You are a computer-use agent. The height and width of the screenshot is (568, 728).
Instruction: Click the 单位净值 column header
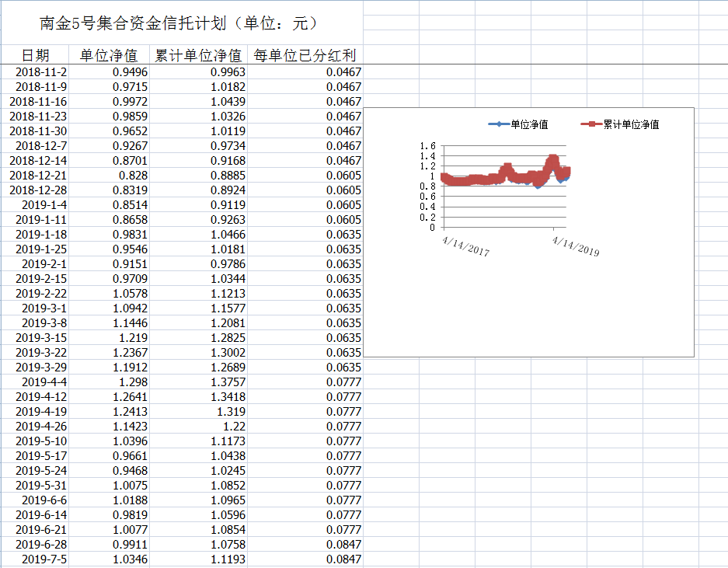click(109, 55)
